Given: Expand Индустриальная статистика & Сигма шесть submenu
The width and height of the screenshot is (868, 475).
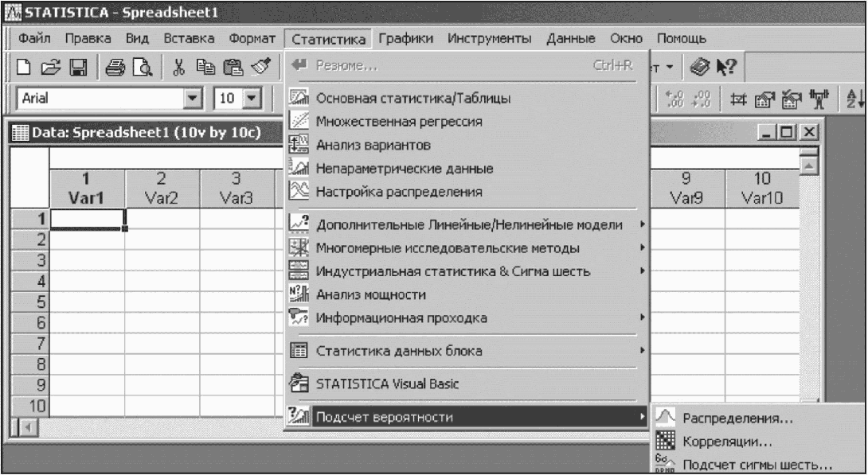Looking at the screenshot, I should 466,271.
